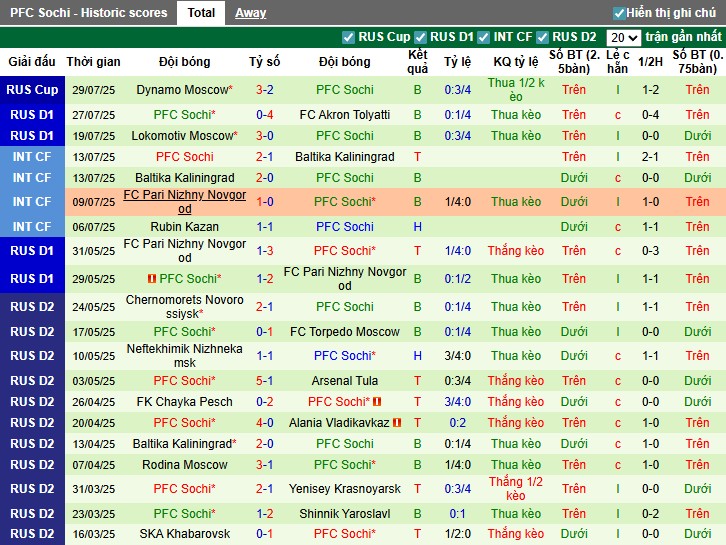Click Thua 1/2 kèo result in Dynamo Moscow row
The height and width of the screenshot is (545, 726).
pos(516,90)
